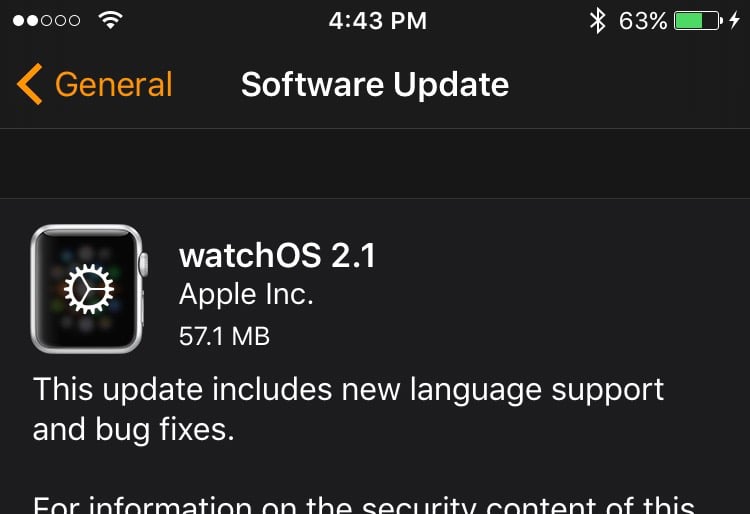Tap the Bluetooth status icon
Image resolution: width=750 pixels, height=514 pixels.
click(x=597, y=21)
